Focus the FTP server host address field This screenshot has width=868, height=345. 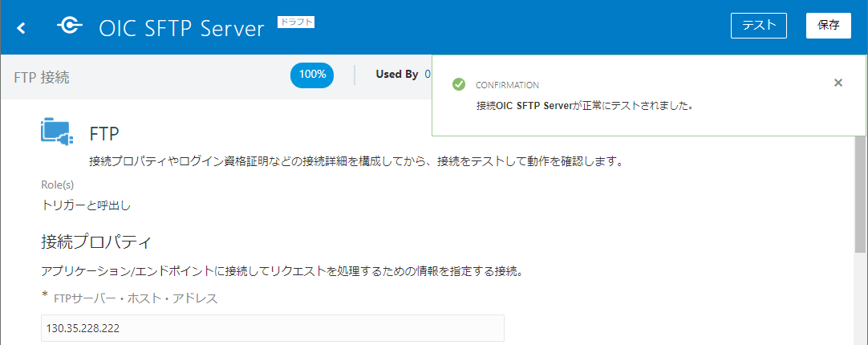(273, 328)
